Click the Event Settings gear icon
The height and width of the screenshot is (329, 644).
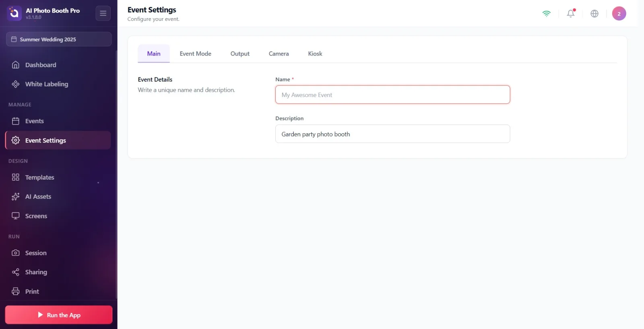click(x=16, y=140)
